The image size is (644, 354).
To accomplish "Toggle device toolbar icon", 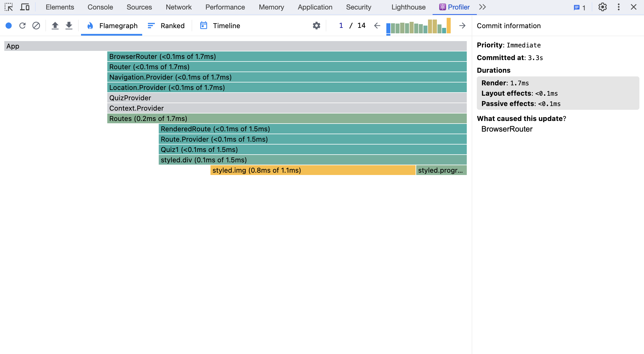I will [25, 7].
